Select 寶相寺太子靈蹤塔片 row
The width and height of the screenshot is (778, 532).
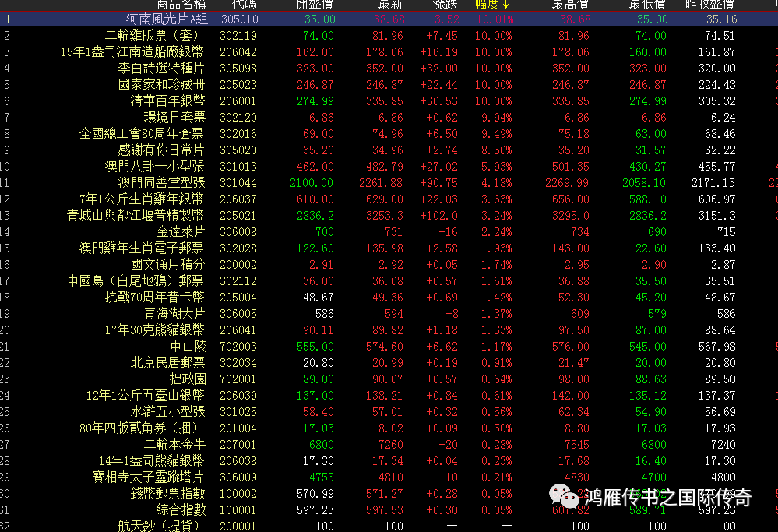pyautogui.click(x=148, y=477)
